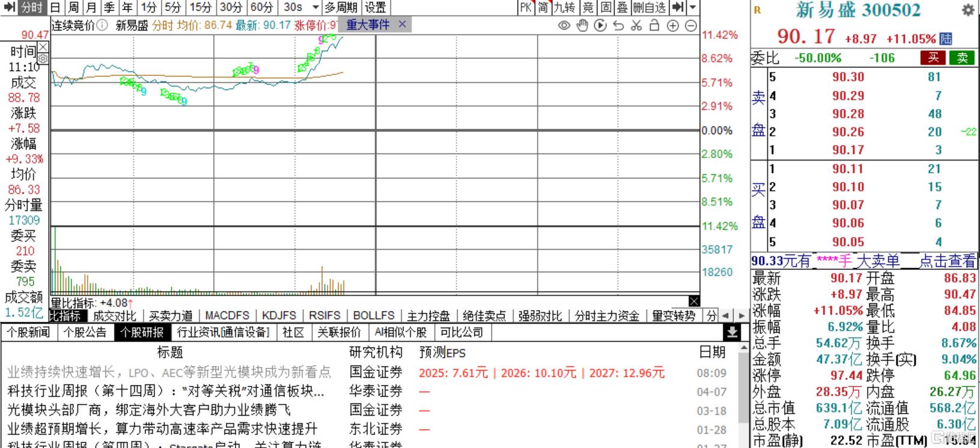Select 成交对比 indicator tab

coord(115,316)
